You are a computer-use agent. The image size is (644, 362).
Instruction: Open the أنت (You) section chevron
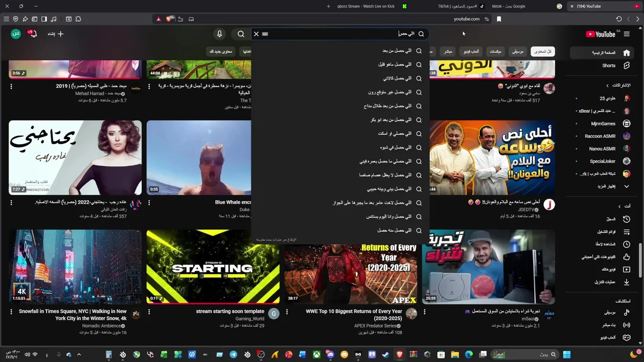[x=620, y=206]
